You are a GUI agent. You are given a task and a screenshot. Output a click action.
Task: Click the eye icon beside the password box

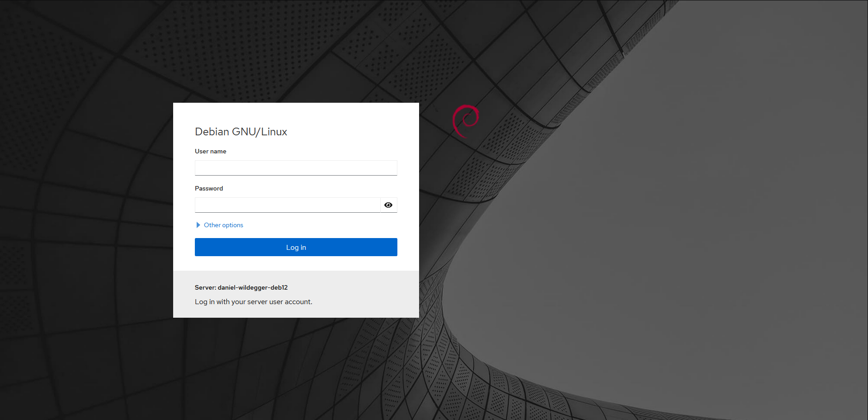pyautogui.click(x=388, y=205)
